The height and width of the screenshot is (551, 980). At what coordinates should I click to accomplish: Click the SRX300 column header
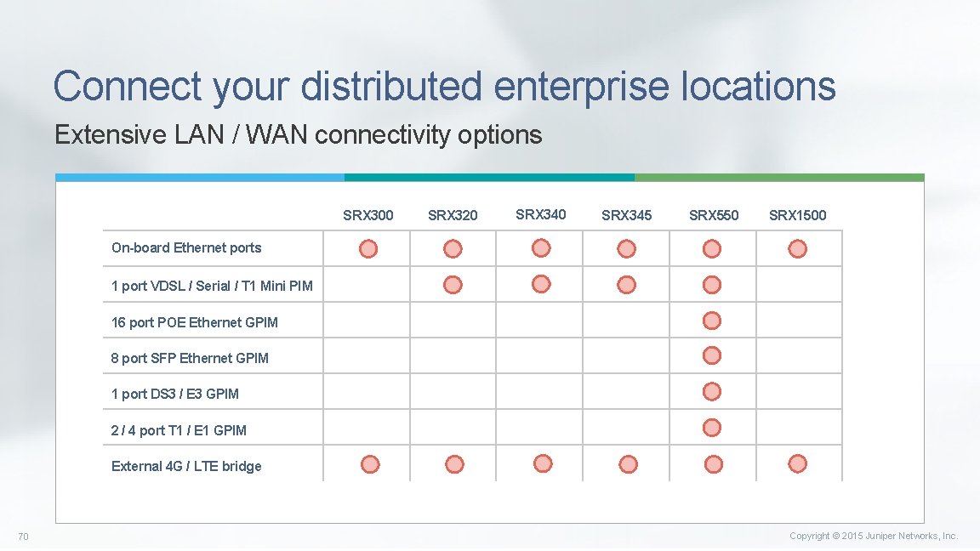click(368, 215)
